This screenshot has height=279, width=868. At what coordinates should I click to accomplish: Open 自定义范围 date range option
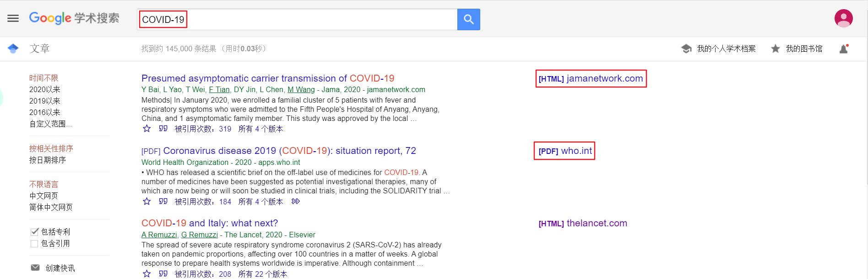50,124
